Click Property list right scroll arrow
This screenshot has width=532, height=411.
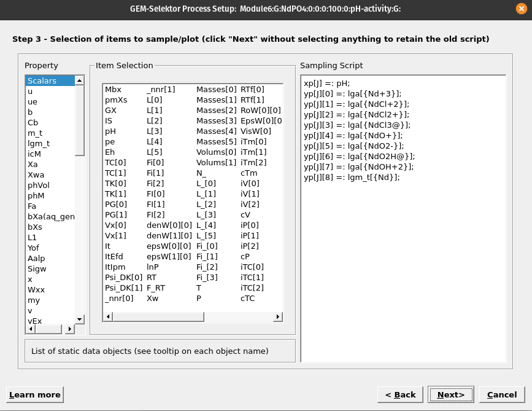pyautogui.click(x=69, y=329)
